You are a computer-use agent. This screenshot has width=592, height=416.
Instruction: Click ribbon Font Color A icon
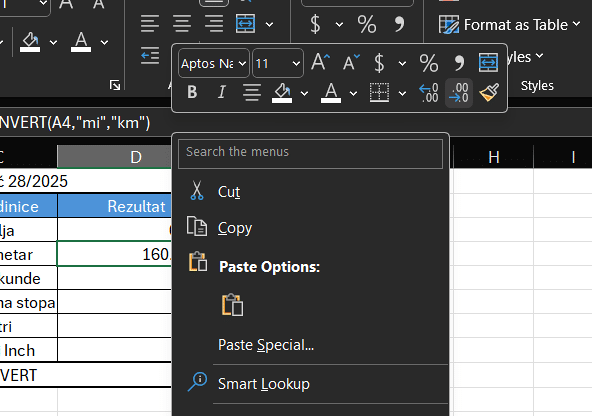[81, 42]
